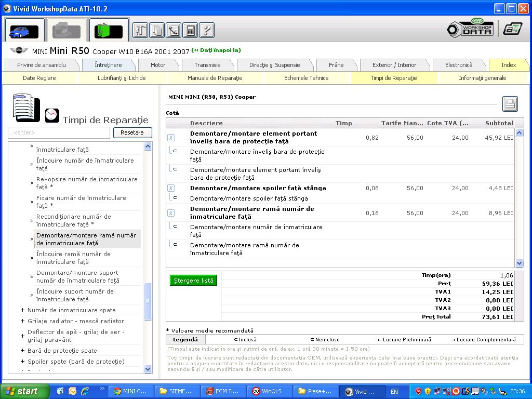Click the calculator icon in toolbar

(190, 31)
